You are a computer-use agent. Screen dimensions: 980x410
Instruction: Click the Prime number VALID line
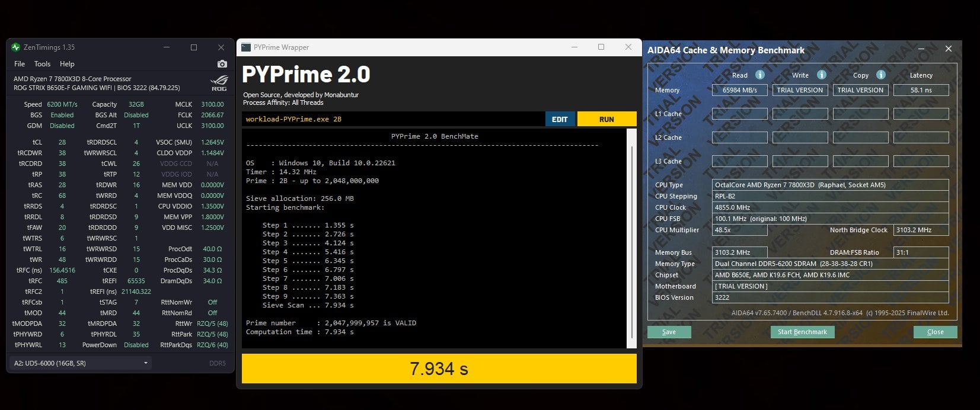pos(331,323)
